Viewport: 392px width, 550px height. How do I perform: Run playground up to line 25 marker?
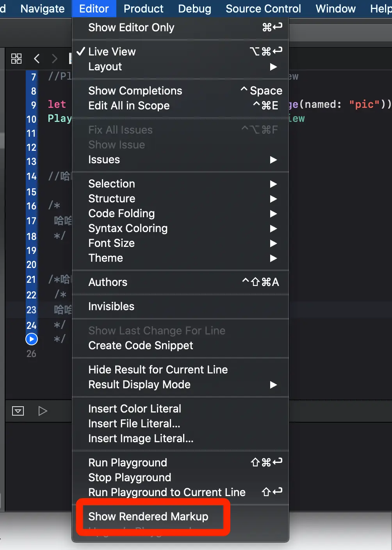[32, 339]
